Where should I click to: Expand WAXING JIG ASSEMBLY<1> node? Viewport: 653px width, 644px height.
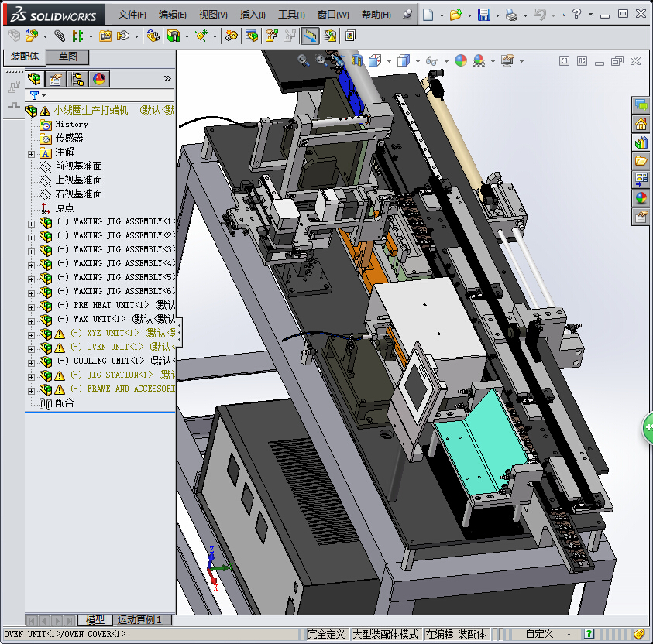click(x=31, y=224)
